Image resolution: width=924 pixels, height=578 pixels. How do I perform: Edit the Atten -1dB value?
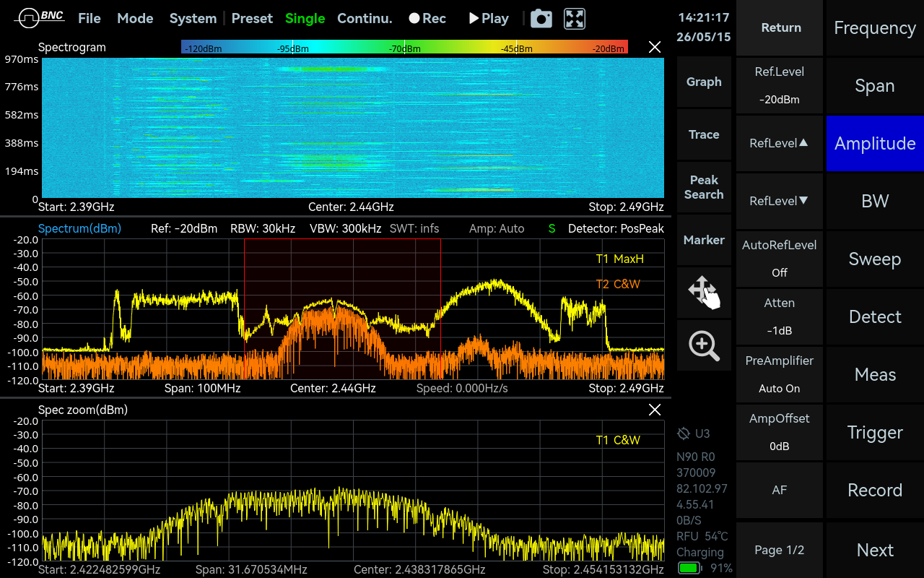click(x=780, y=316)
